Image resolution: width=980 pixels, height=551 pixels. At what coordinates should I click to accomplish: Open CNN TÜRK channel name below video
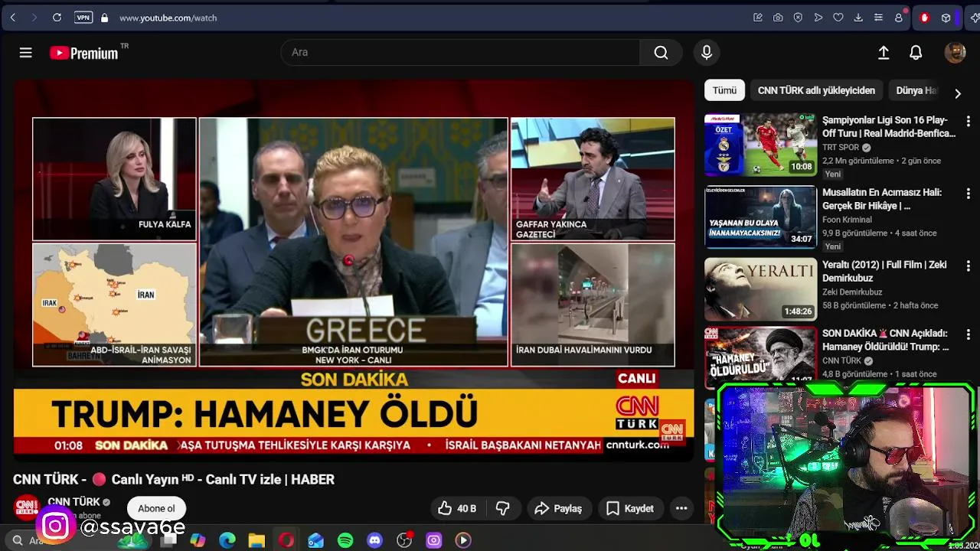pos(73,502)
